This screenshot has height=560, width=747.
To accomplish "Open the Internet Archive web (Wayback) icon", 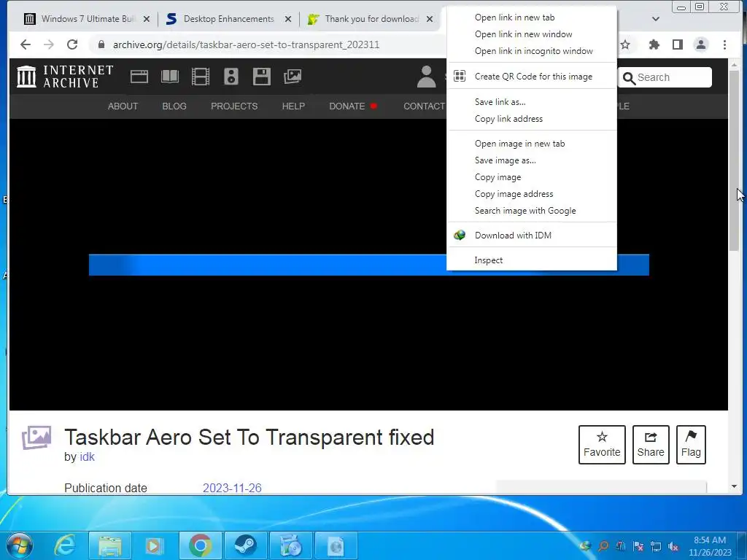I will pyautogui.click(x=139, y=77).
